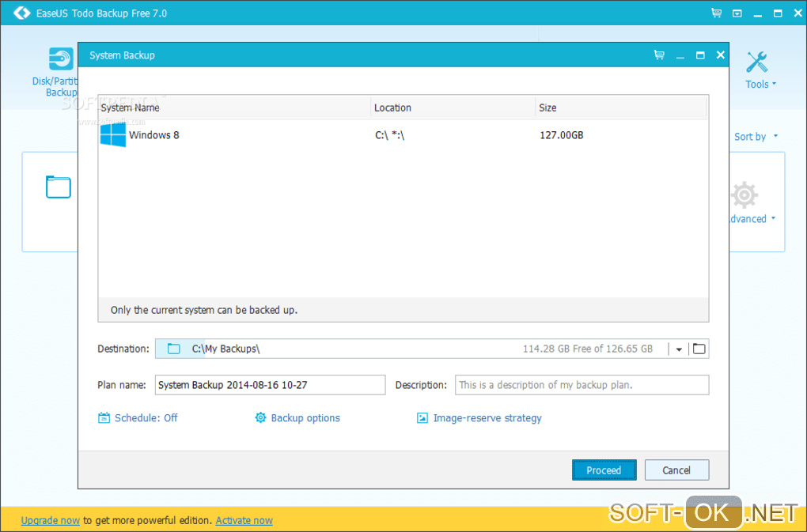
Task: Click the 'Only the current system can be backed up' note
Action: coord(204,310)
